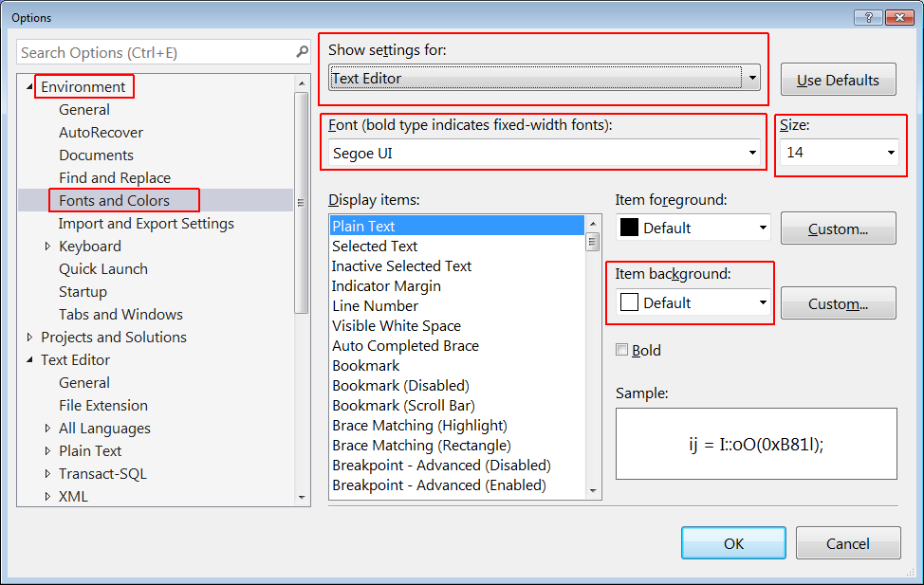This screenshot has height=585, width=924.
Task: Click the black Item foreground swatch
Action: (629, 228)
